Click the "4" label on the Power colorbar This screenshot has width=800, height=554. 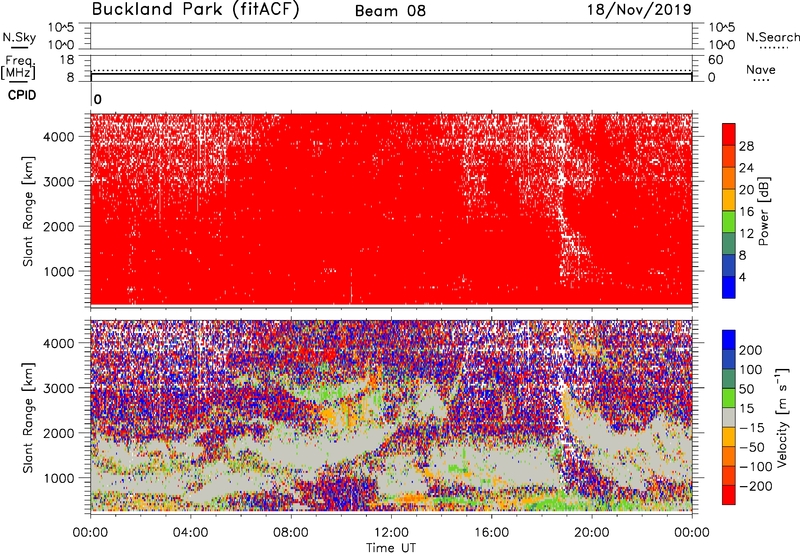pyautogui.click(x=742, y=277)
